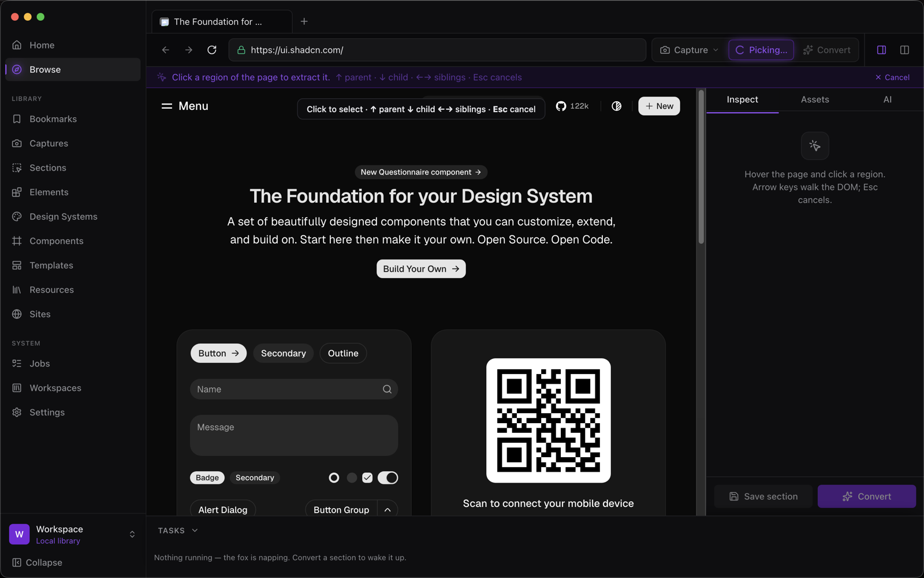Click the page vertical scrollbar thumb

click(x=701, y=168)
